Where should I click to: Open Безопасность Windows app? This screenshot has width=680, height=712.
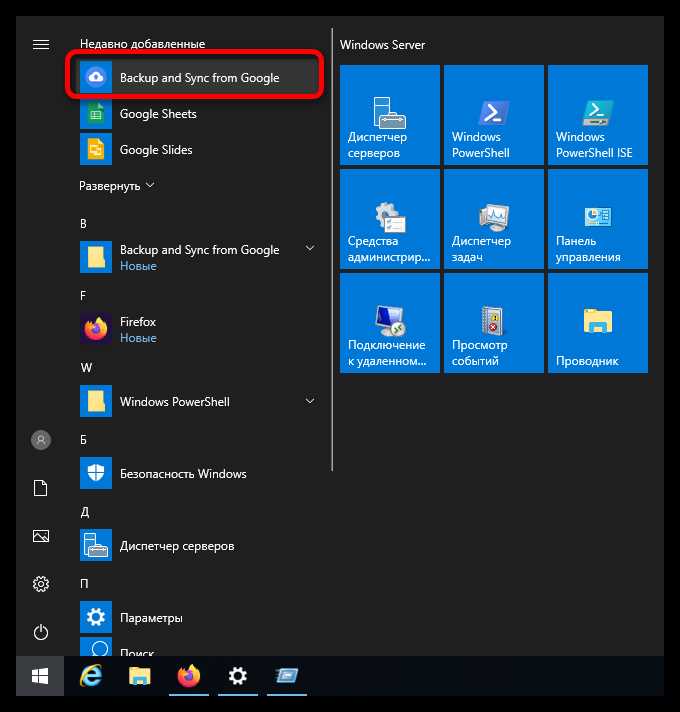click(196, 473)
